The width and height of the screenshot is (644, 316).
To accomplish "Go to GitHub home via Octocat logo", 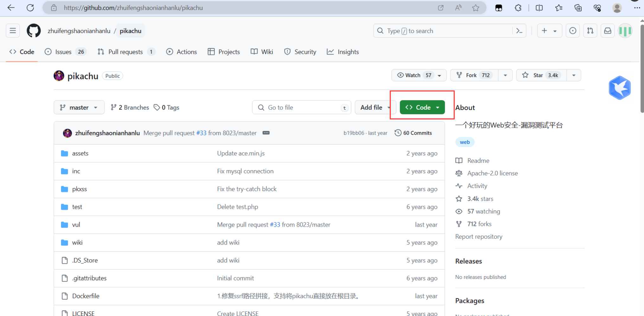I will tap(34, 31).
